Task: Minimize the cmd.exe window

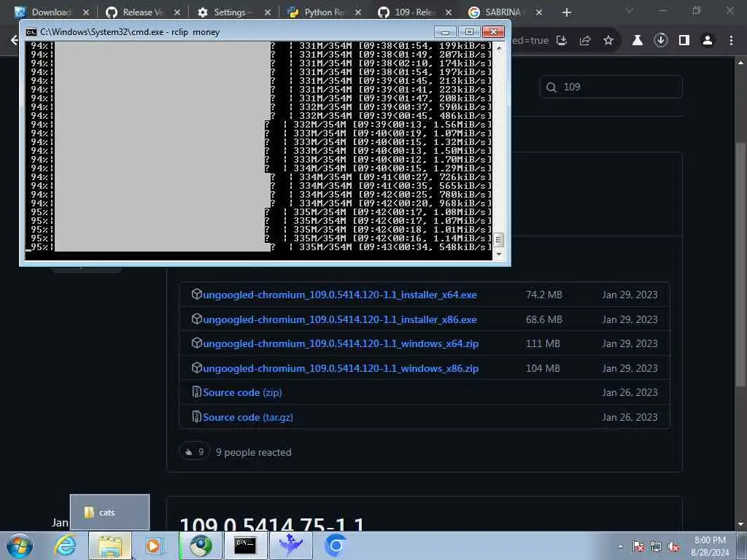Action: coord(445,32)
